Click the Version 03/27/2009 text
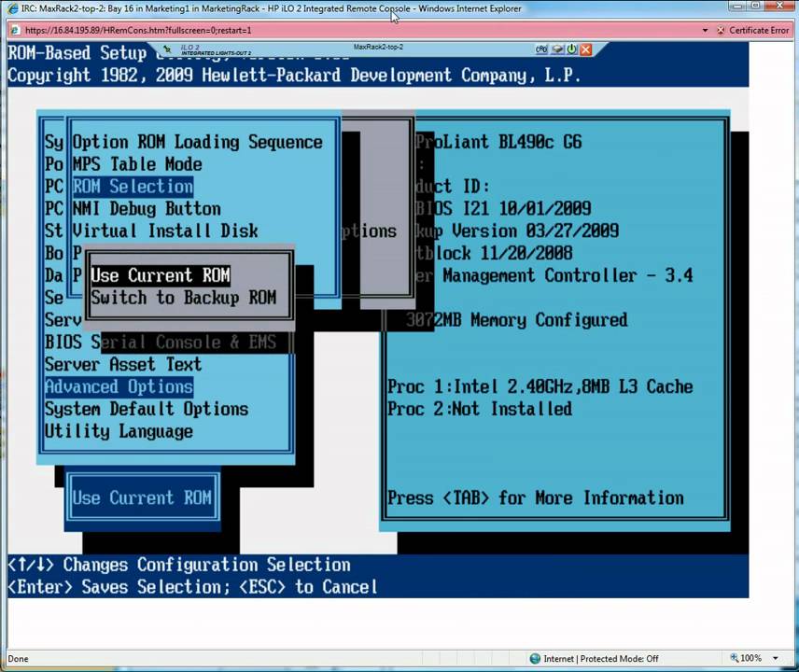 click(x=535, y=231)
